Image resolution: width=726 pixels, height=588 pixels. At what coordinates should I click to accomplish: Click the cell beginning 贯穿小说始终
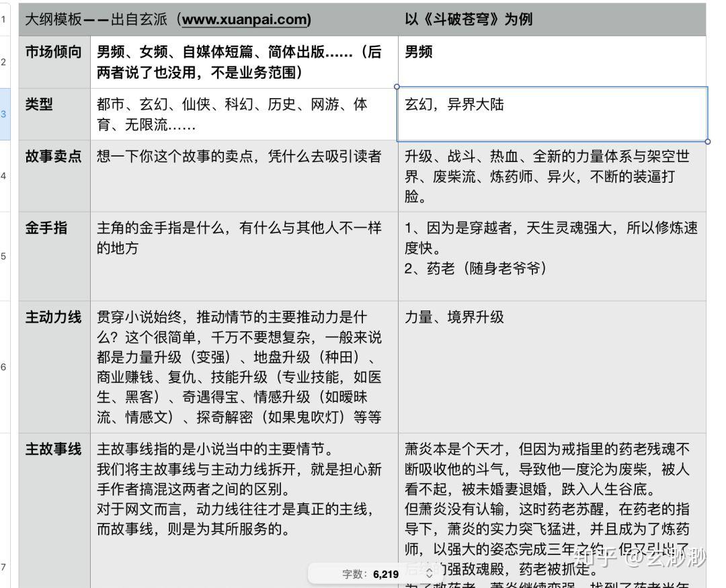pyautogui.click(x=244, y=367)
